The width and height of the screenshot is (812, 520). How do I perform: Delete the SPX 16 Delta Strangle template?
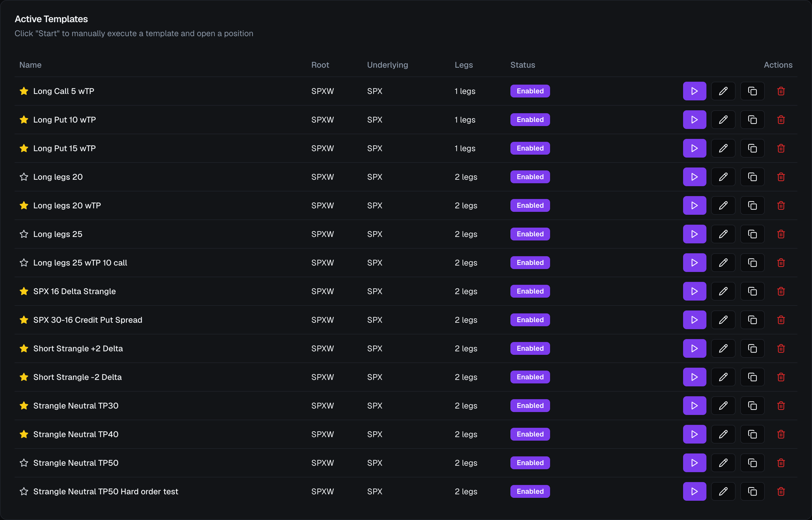coord(780,291)
